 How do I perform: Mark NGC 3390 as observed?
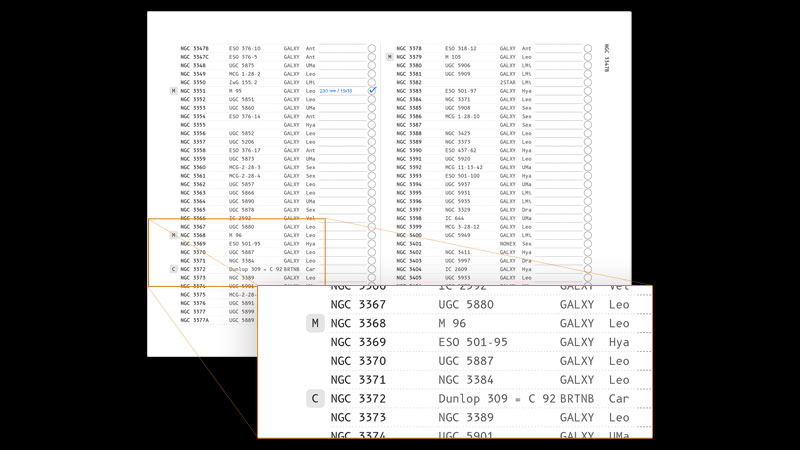pyautogui.click(x=588, y=150)
